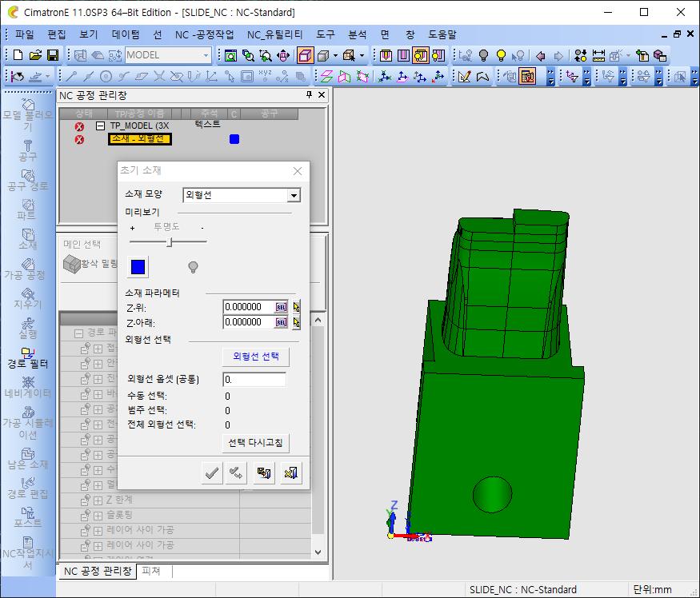Click 실행 in the NC guide sidebar
Screen dimensions: 700x598
[28, 329]
